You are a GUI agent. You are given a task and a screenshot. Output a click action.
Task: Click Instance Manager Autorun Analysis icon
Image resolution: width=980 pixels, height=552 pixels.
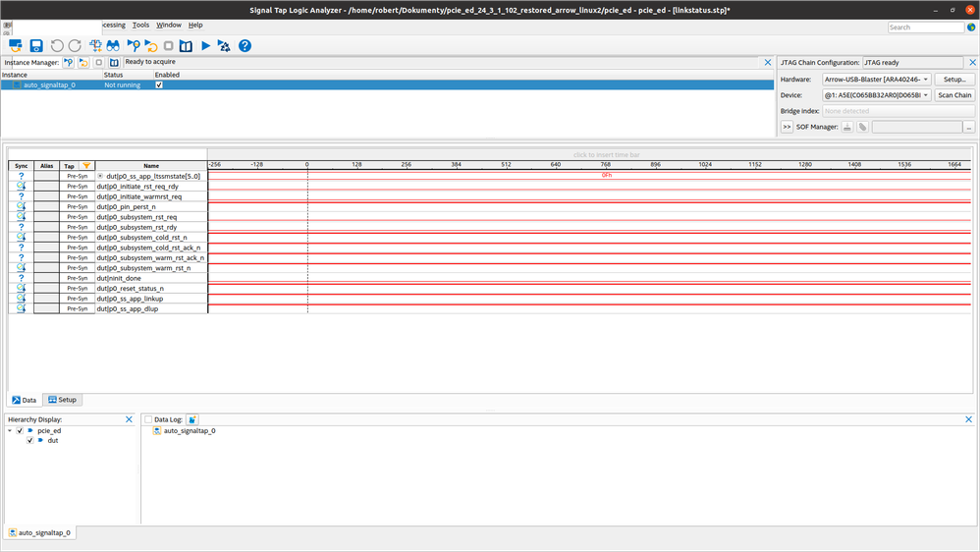point(83,63)
